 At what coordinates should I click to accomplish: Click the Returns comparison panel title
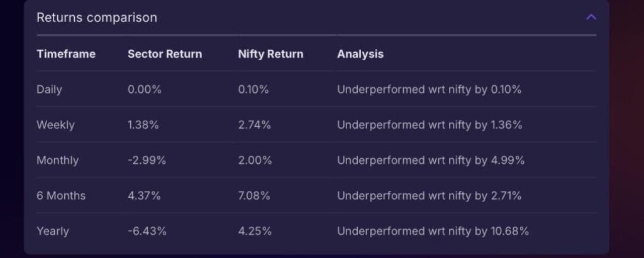point(97,18)
